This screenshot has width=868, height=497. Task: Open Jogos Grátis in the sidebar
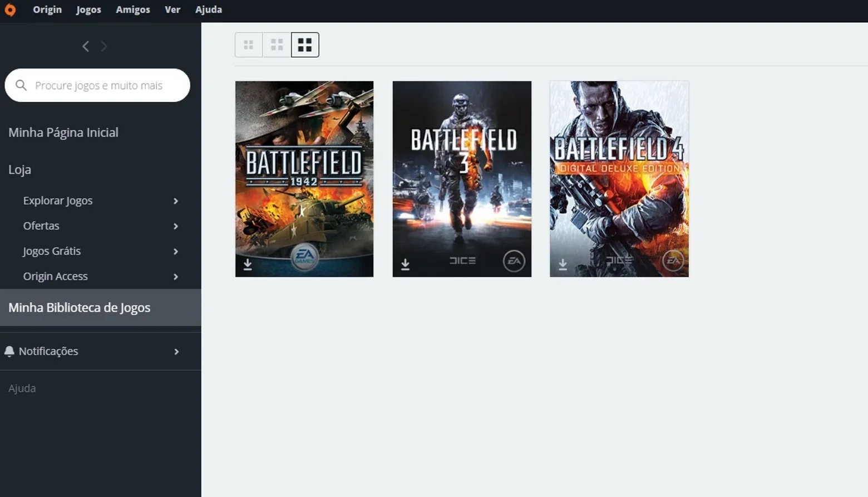[52, 251]
